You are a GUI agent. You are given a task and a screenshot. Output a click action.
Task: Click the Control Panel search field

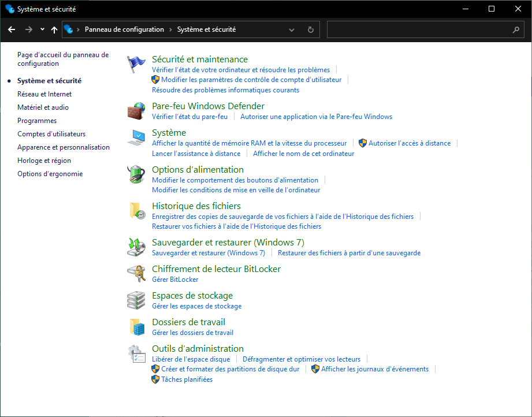(426, 29)
